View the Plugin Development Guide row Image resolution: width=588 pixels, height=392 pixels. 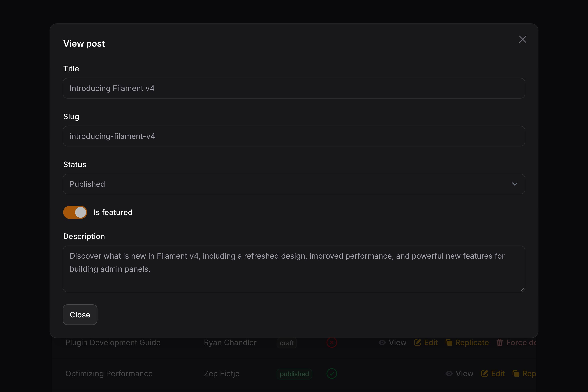tap(393, 342)
